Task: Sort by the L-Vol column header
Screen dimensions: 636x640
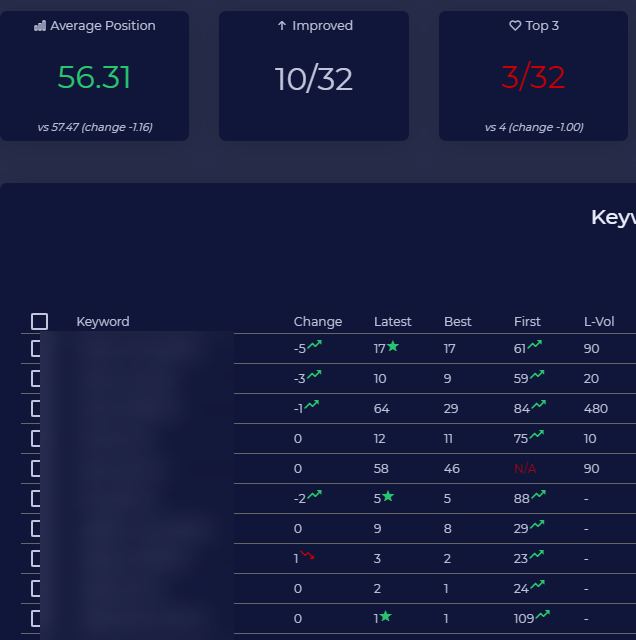Action: click(599, 322)
